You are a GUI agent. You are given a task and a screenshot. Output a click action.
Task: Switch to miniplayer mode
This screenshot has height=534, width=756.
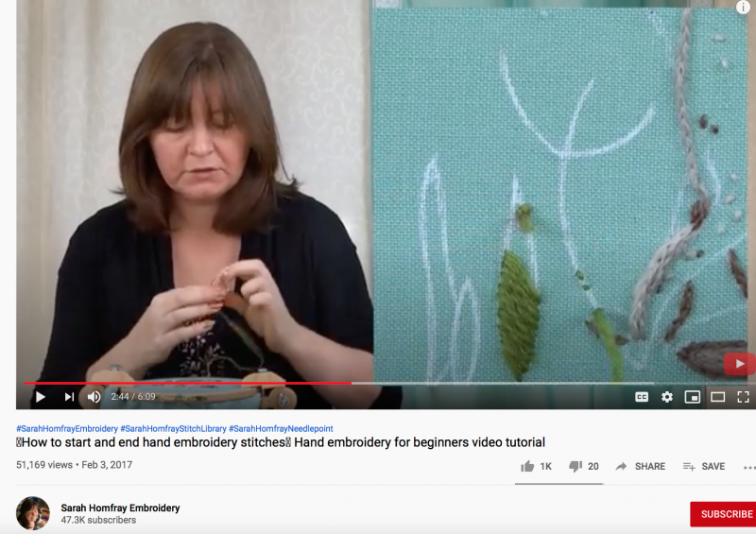[x=693, y=397]
